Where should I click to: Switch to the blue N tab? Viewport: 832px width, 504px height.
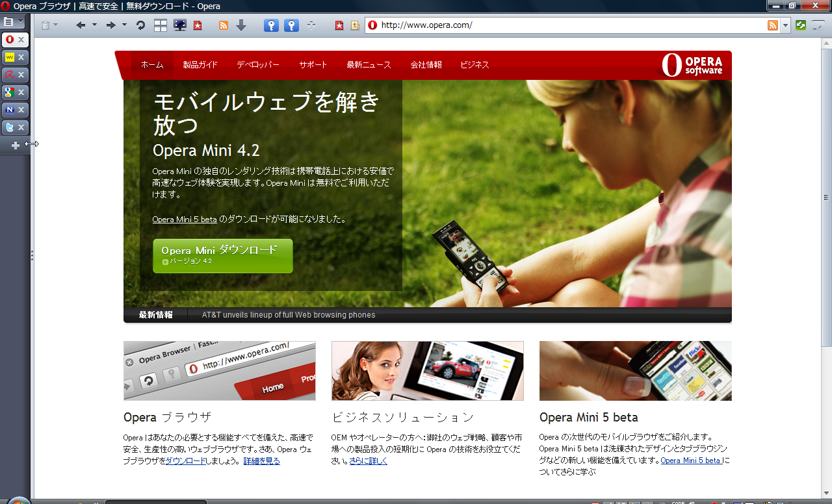(10, 110)
